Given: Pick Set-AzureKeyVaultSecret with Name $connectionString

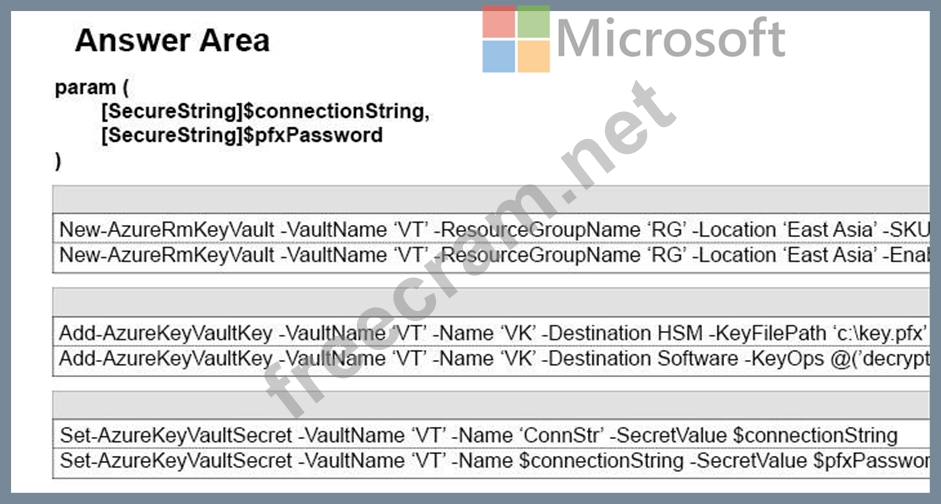Looking at the screenshot, I should 492,460.
